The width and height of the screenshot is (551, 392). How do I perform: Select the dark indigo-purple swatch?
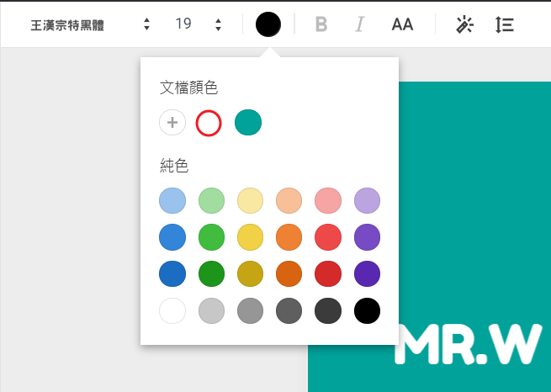pos(367,273)
